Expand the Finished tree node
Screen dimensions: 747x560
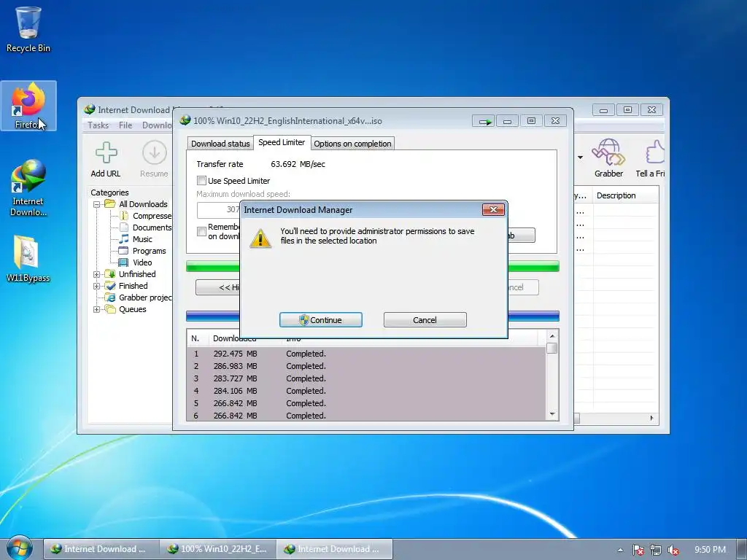[x=97, y=286]
